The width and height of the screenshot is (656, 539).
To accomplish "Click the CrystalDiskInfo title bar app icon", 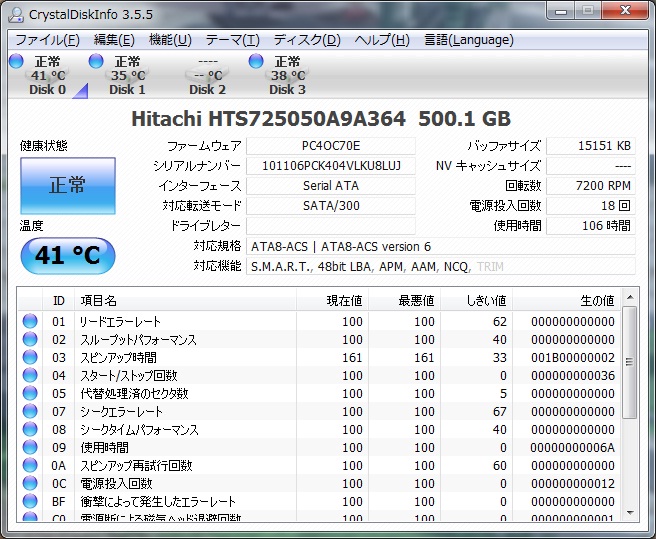I will tap(15, 12).
